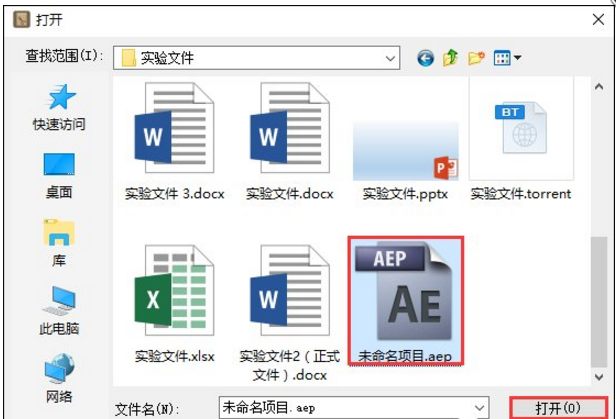The image size is (616, 419).
Task: Open the 网络 network location
Action: [x=59, y=379]
